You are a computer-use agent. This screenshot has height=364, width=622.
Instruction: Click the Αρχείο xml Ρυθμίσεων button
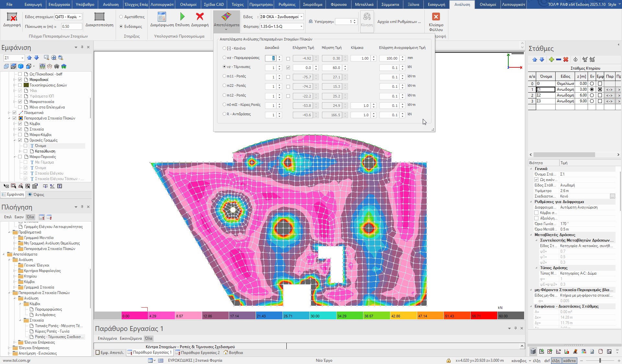coord(399,22)
